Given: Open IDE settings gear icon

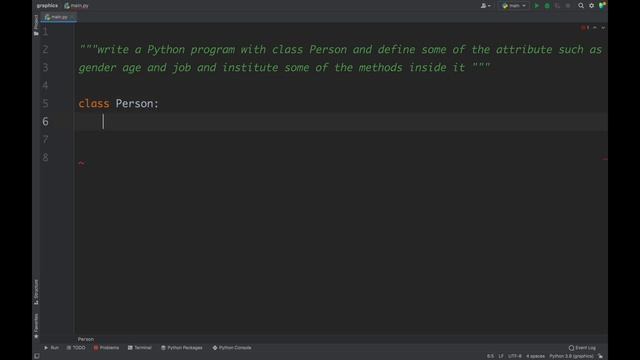Looking at the screenshot, I should (x=591, y=6).
